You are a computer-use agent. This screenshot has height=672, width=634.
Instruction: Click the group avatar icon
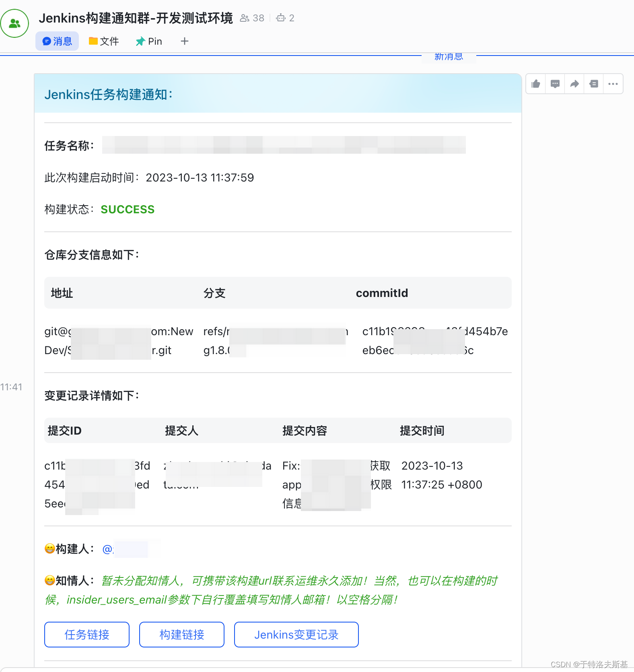tap(14, 23)
